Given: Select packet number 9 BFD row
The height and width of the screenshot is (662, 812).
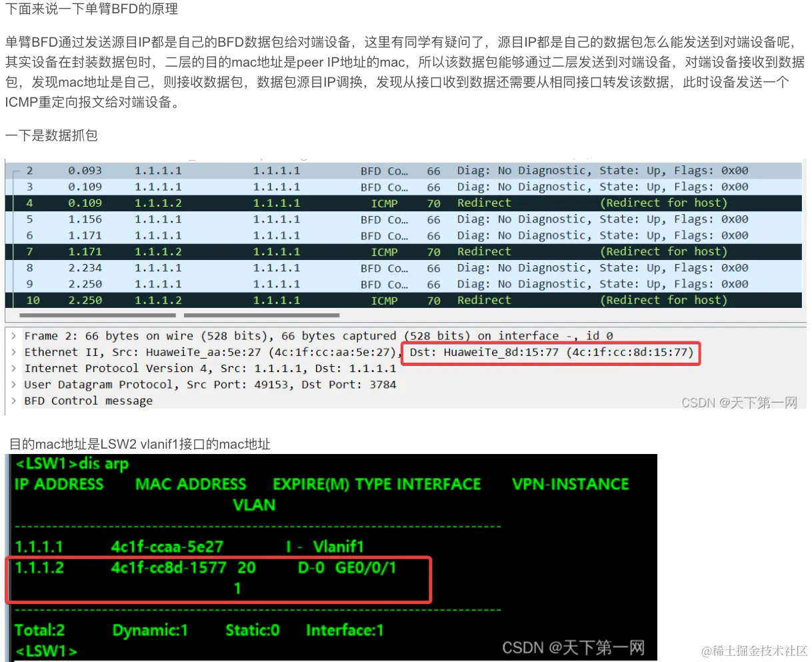Looking at the screenshot, I should (x=403, y=284).
